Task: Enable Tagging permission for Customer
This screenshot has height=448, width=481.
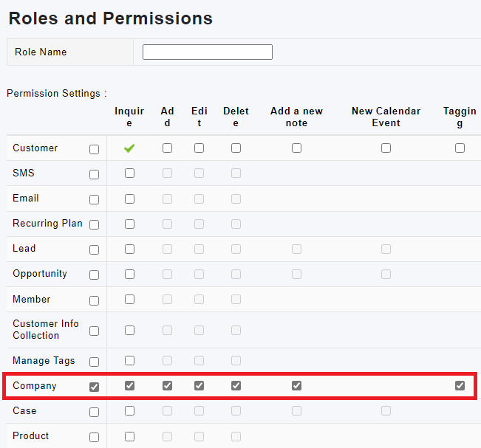Action: click(x=460, y=148)
